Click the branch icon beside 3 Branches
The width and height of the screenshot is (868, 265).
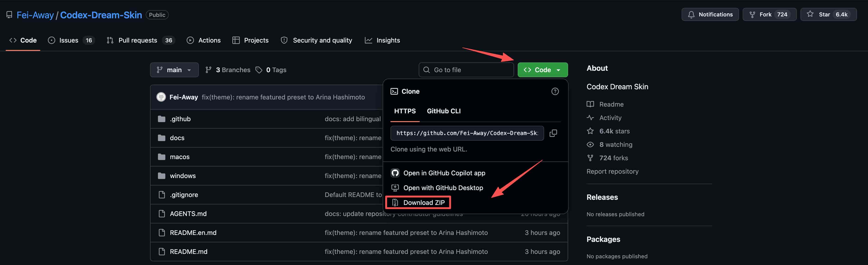[x=209, y=70]
